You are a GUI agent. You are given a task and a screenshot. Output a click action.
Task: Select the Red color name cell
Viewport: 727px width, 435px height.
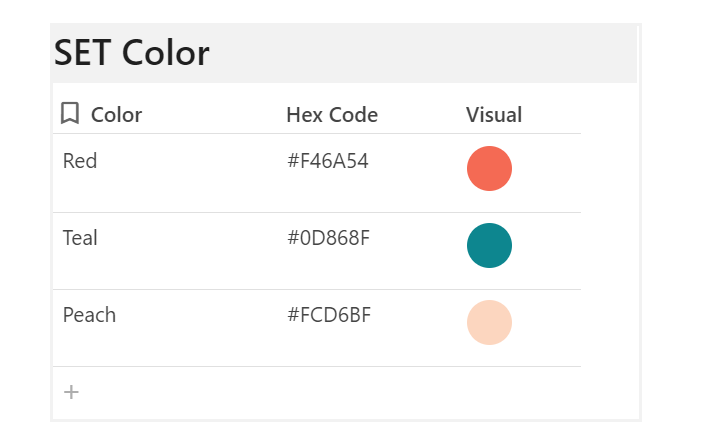click(80, 161)
